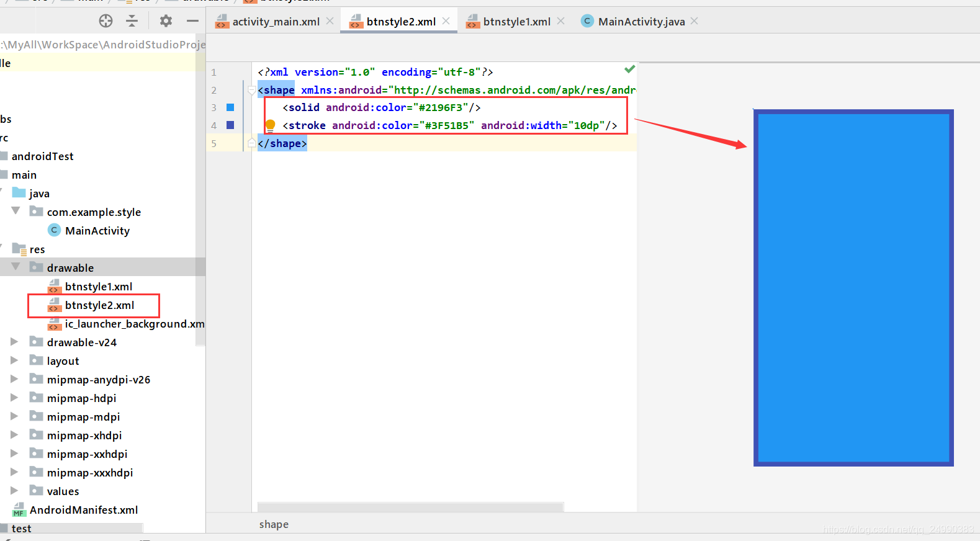Open btnstyle2.xml in project tree
Screen dimensions: 980x541
[99, 305]
